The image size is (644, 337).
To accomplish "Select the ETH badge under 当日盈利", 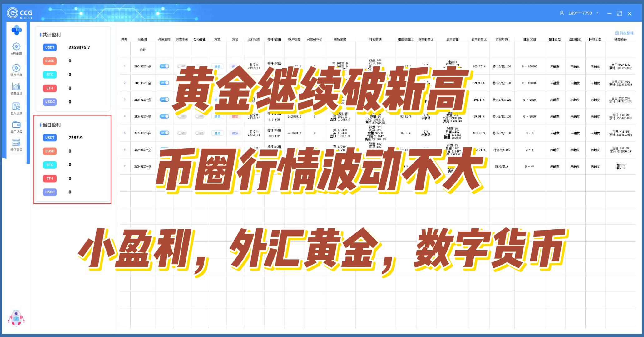I will tap(50, 178).
